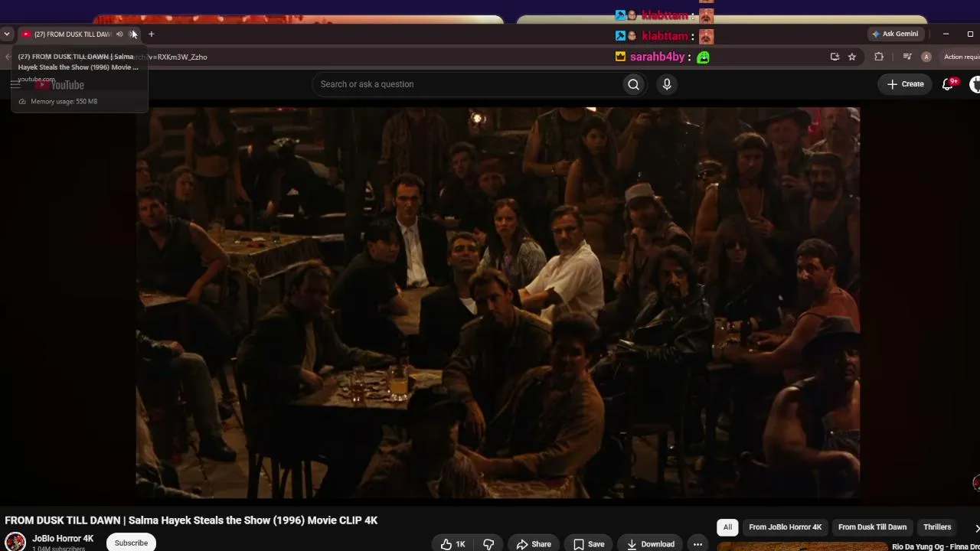Viewport: 980px width, 551px height.
Task: Open the YouTube Create menu
Action: click(906, 84)
